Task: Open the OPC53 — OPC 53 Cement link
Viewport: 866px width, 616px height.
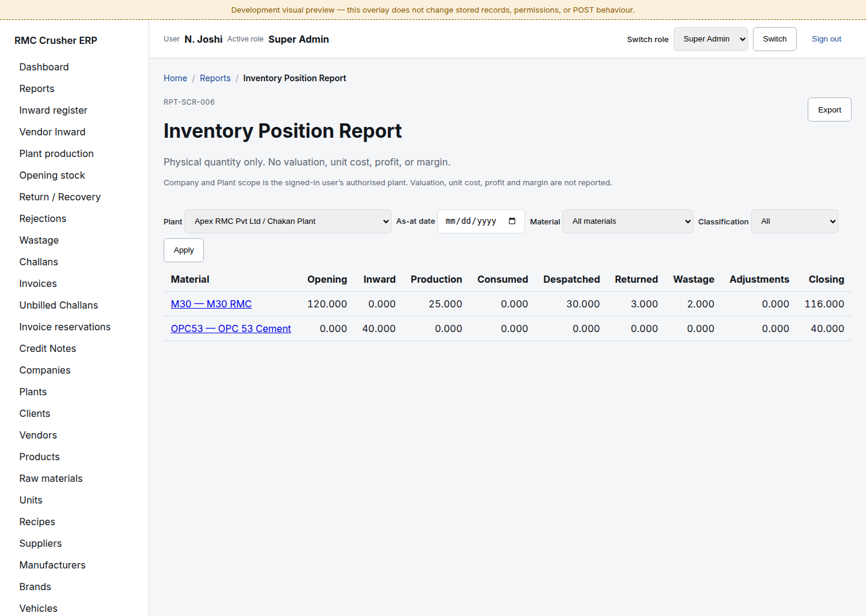Action: coord(231,328)
